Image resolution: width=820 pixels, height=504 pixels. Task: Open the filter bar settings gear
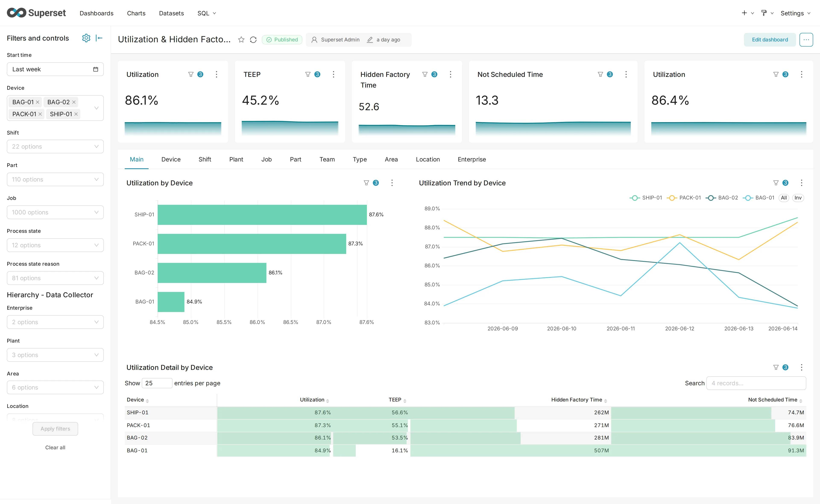86,38
